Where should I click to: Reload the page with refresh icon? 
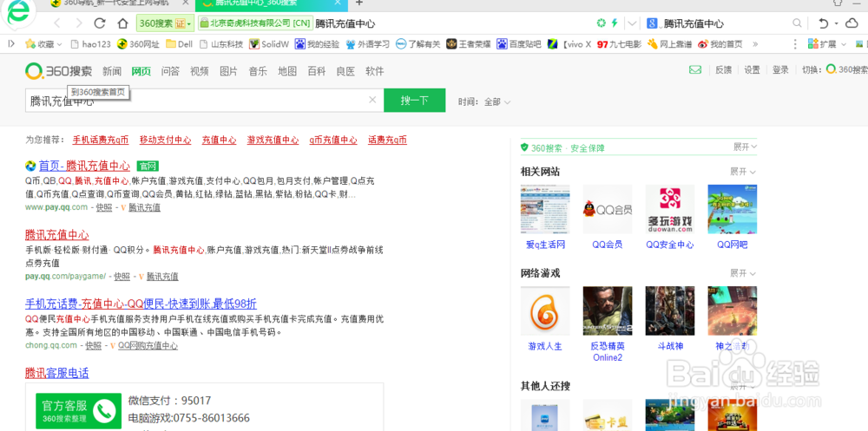100,23
